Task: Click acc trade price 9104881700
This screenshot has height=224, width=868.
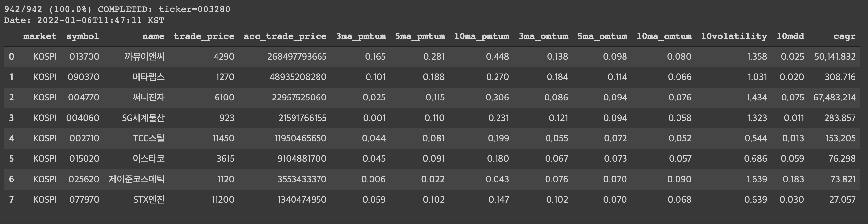Action: click(302, 158)
